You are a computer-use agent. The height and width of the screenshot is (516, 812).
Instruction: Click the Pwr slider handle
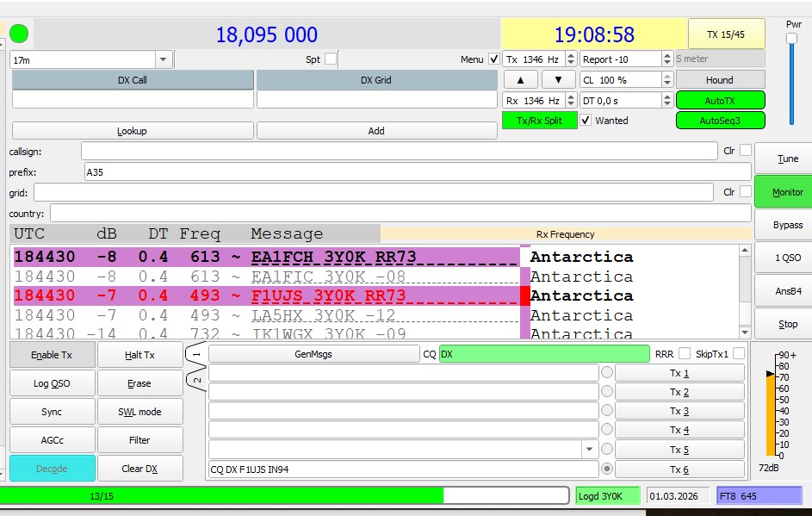point(791,39)
